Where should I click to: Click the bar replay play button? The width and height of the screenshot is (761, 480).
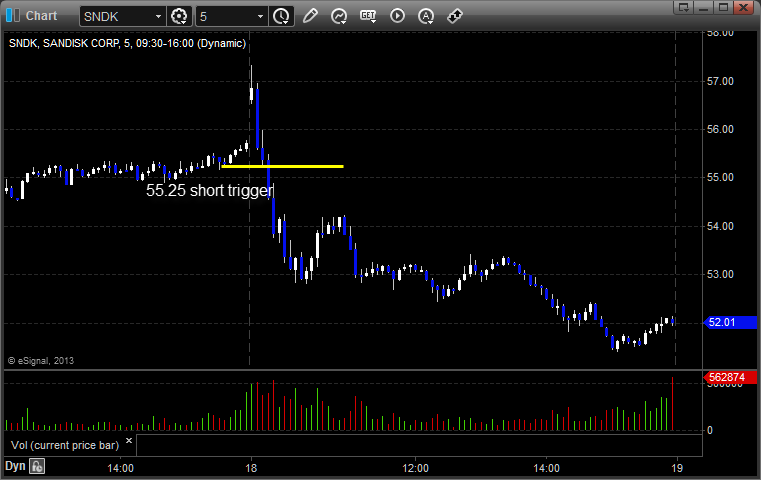(397, 16)
